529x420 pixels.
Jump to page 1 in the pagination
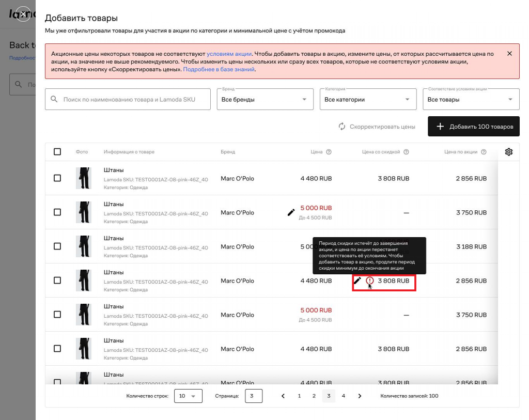pyautogui.click(x=299, y=396)
